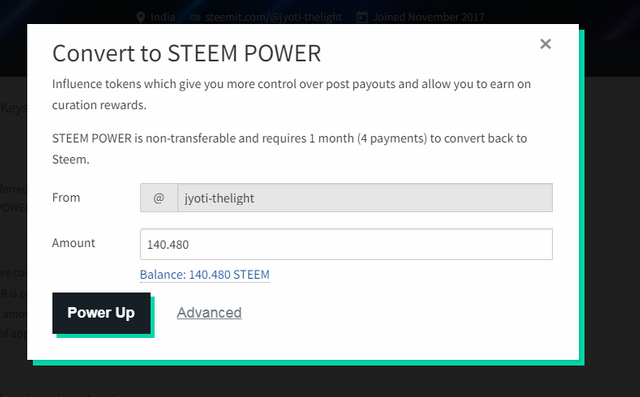Viewport: 640px width, 397px height.
Task: Click the From label
Action: click(66, 197)
